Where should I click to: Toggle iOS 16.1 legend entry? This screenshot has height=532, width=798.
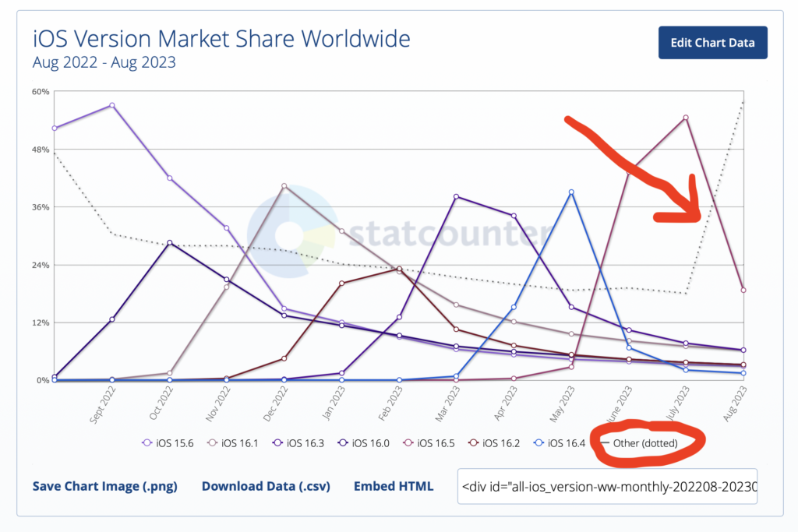coord(233,443)
